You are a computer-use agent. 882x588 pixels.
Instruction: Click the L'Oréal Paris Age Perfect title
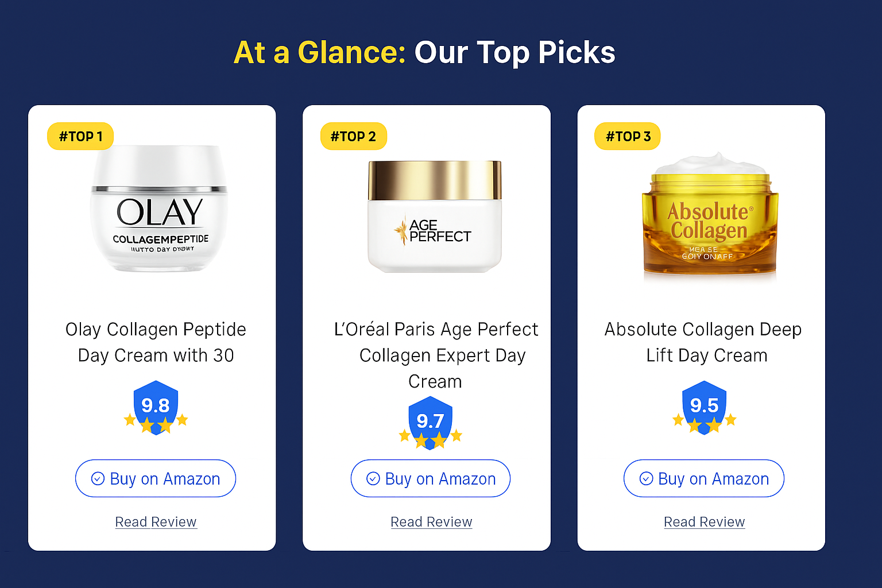click(436, 355)
